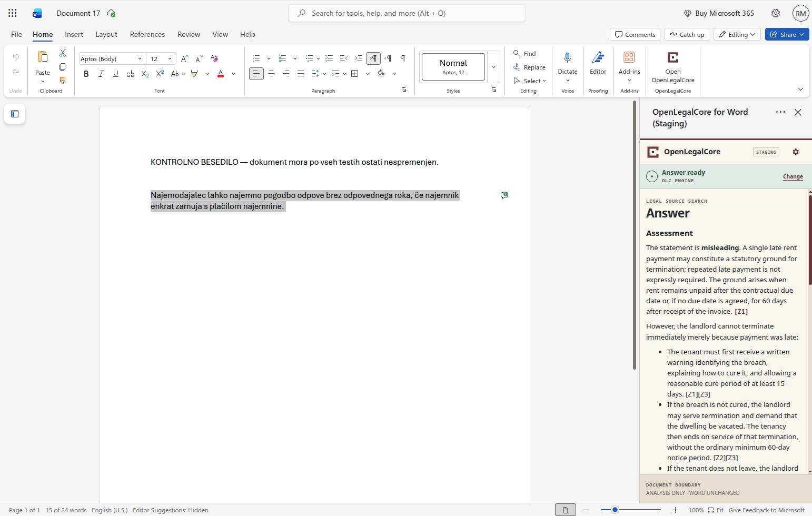Viewport: 812px width, 516px height.
Task: Switch to the View tab
Action: pyautogui.click(x=220, y=34)
